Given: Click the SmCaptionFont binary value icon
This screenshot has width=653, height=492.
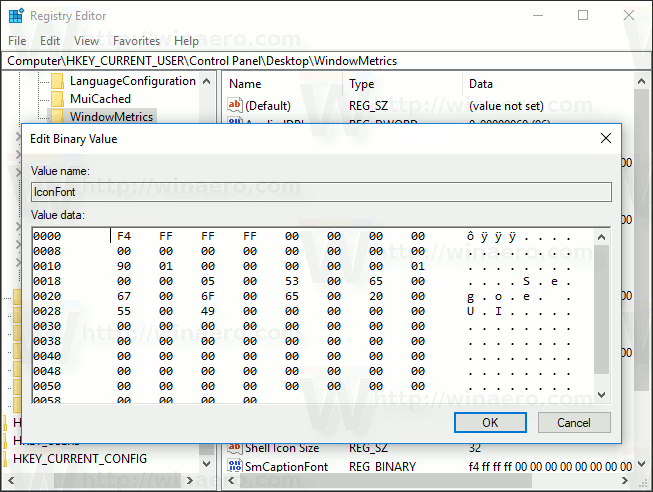Looking at the screenshot, I should (x=236, y=467).
